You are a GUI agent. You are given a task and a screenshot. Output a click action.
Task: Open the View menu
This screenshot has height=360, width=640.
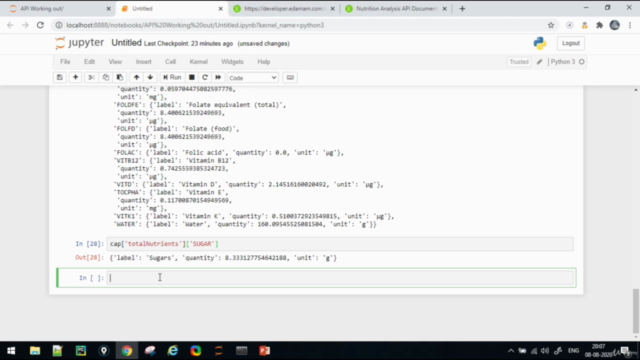(x=115, y=62)
